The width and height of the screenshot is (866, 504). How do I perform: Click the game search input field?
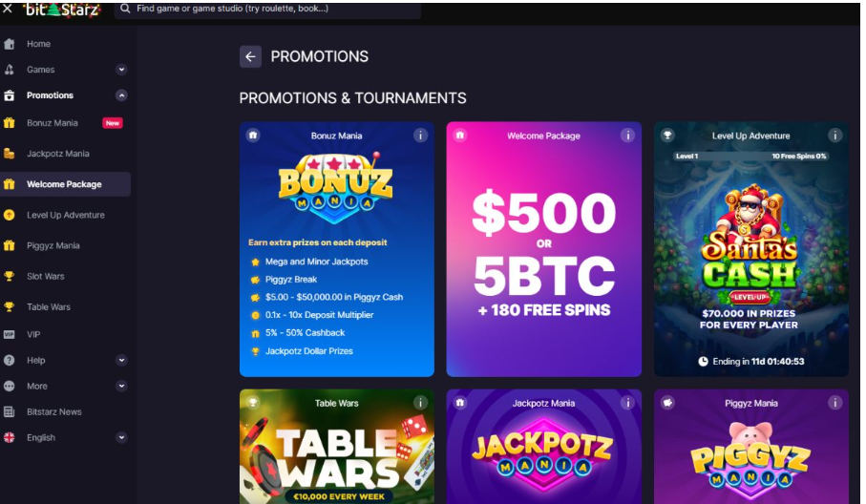tap(267, 10)
